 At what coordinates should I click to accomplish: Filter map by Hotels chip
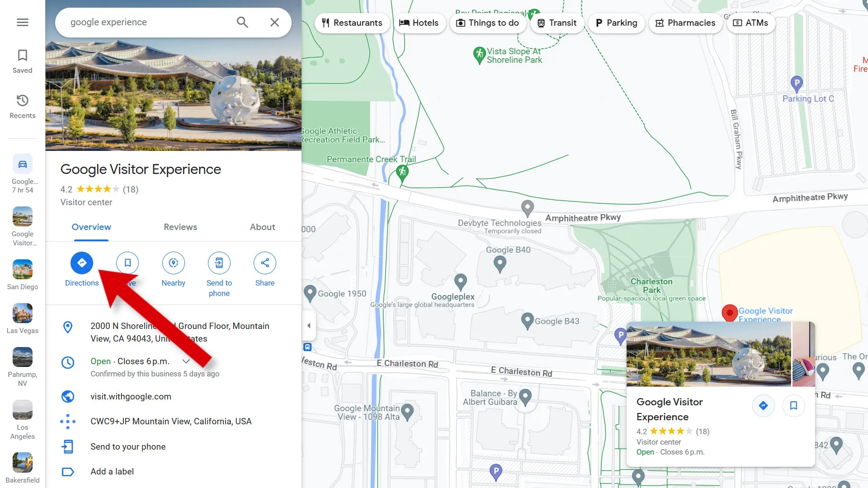419,23
